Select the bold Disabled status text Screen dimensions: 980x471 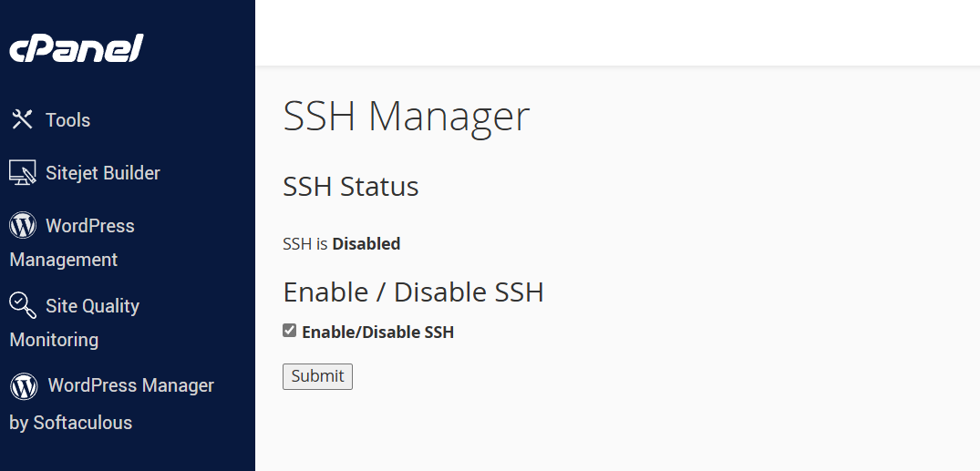click(x=366, y=243)
